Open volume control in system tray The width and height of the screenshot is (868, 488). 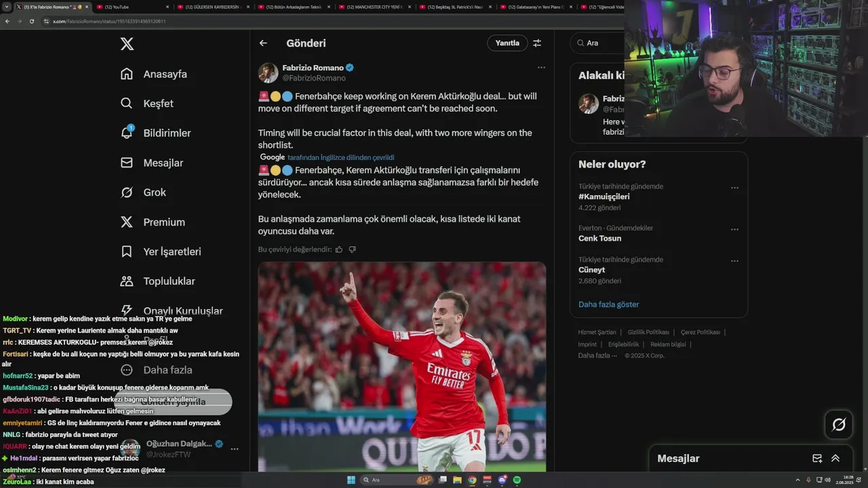tap(827, 480)
